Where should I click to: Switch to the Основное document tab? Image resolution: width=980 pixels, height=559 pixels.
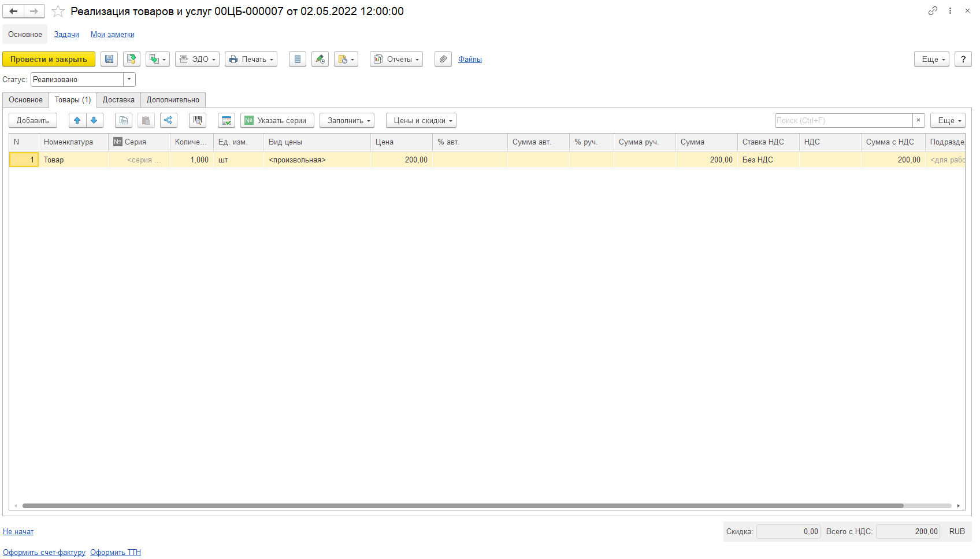click(x=25, y=100)
